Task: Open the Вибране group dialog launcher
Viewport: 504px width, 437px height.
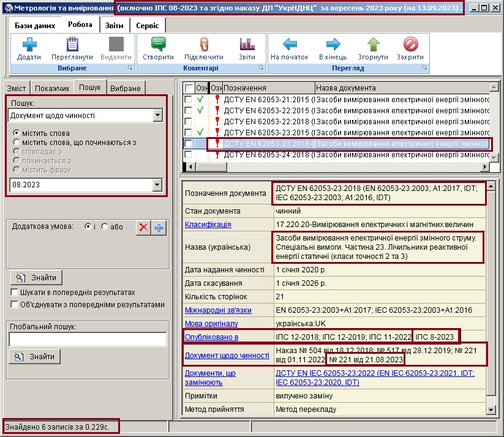Action: [x=130, y=68]
